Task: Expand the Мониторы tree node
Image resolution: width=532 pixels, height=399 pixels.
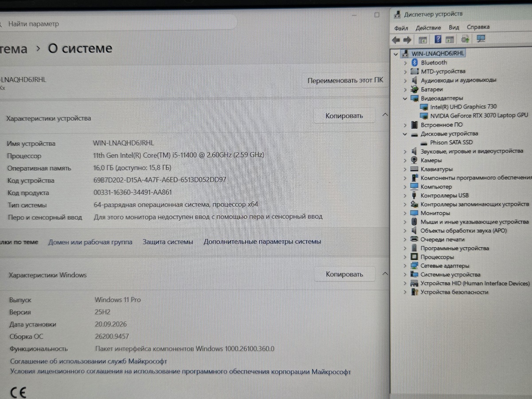Action: pos(405,213)
